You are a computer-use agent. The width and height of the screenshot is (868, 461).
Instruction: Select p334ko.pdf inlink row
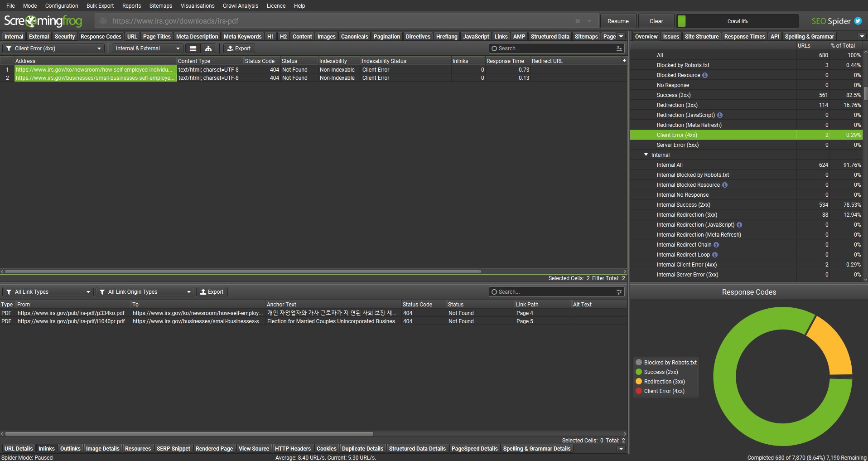tap(313, 313)
